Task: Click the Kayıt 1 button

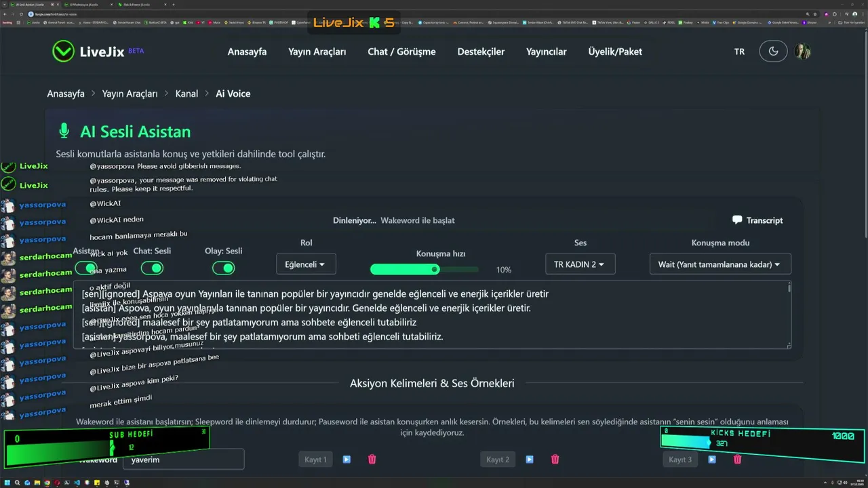Action: [315, 460]
